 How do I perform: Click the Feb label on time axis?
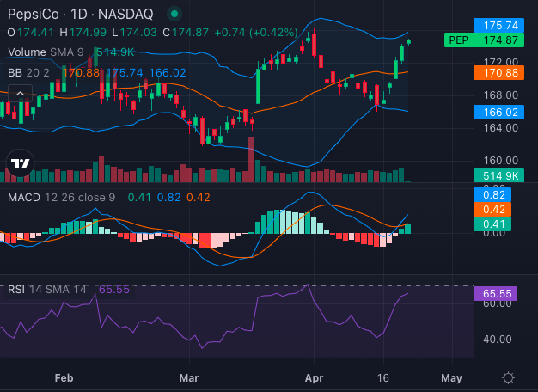pyautogui.click(x=64, y=378)
